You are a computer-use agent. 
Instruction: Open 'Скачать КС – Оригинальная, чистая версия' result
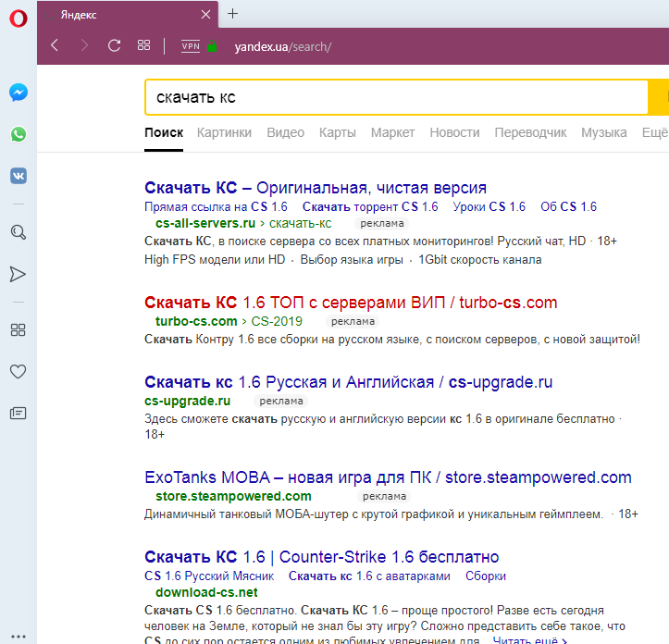[316, 188]
